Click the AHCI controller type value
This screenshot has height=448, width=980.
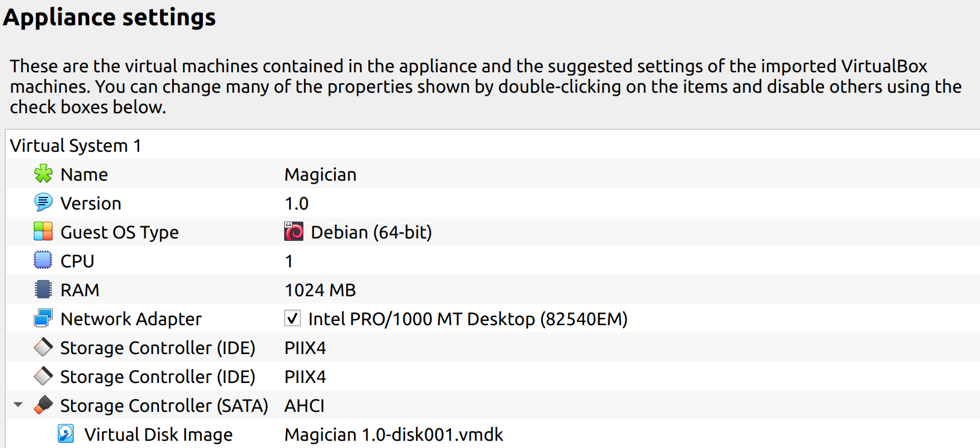[305, 406]
